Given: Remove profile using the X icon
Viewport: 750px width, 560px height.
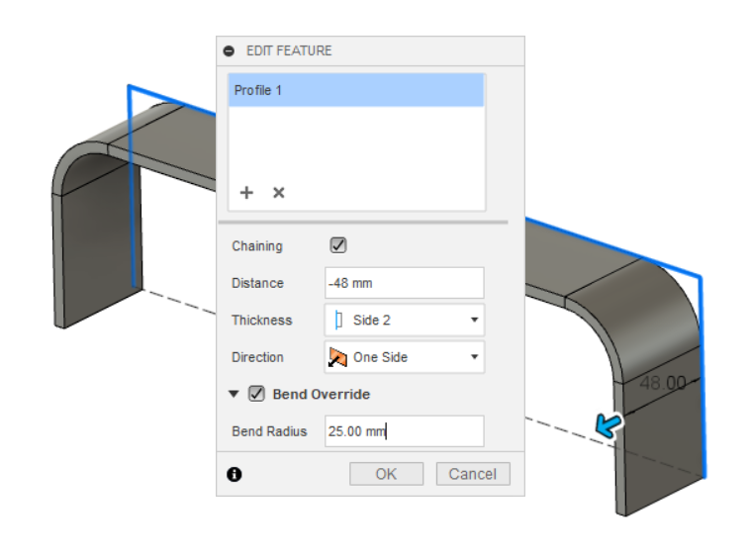Looking at the screenshot, I should point(278,193).
